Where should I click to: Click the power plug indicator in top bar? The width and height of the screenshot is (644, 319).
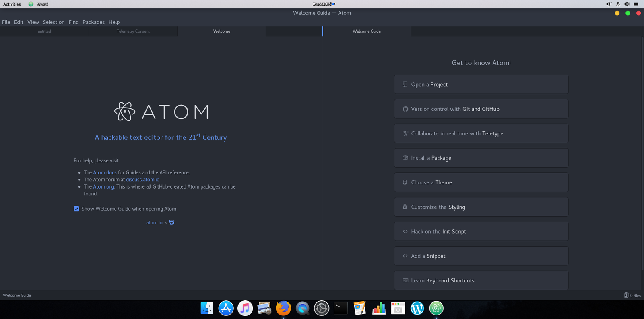pos(609,4)
